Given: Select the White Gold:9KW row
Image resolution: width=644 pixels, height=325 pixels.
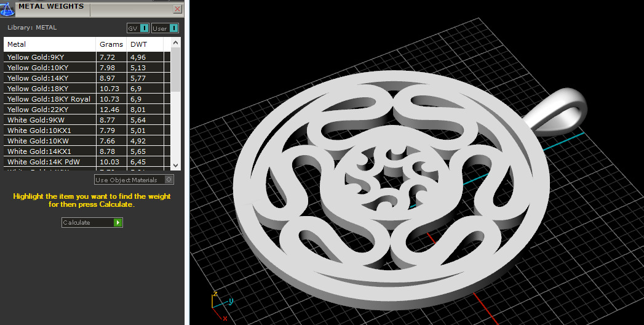Looking at the screenshot, I should click(x=87, y=120).
